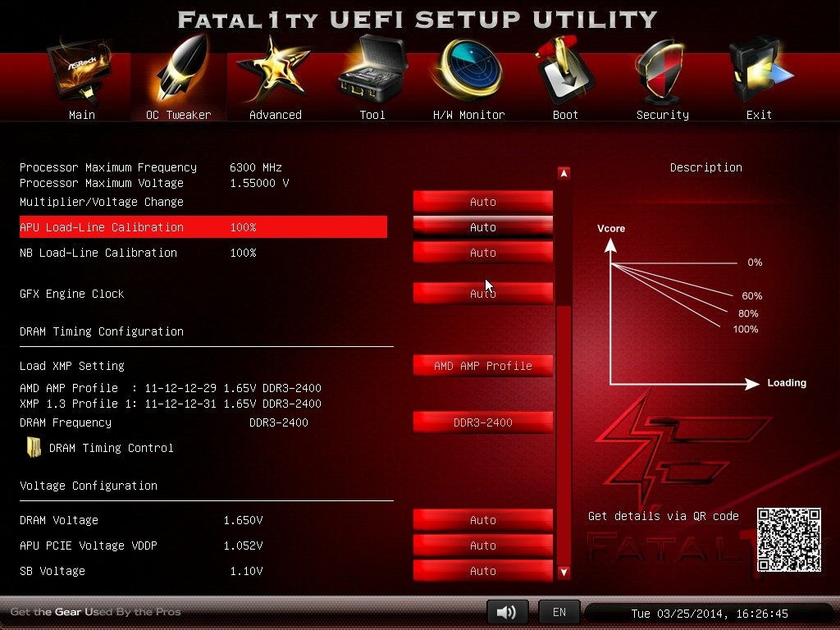
Task: Select the APU PCIE Voltage VDDP row
Action: (203, 546)
